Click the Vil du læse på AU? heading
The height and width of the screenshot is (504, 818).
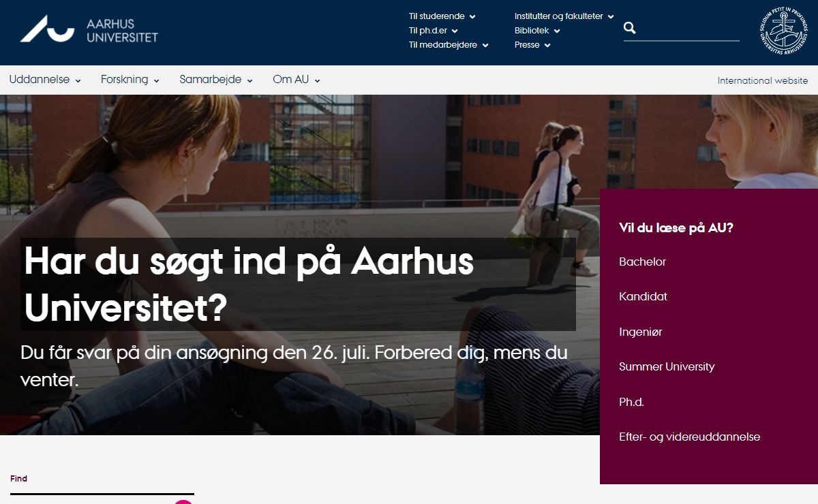[x=676, y=228]
